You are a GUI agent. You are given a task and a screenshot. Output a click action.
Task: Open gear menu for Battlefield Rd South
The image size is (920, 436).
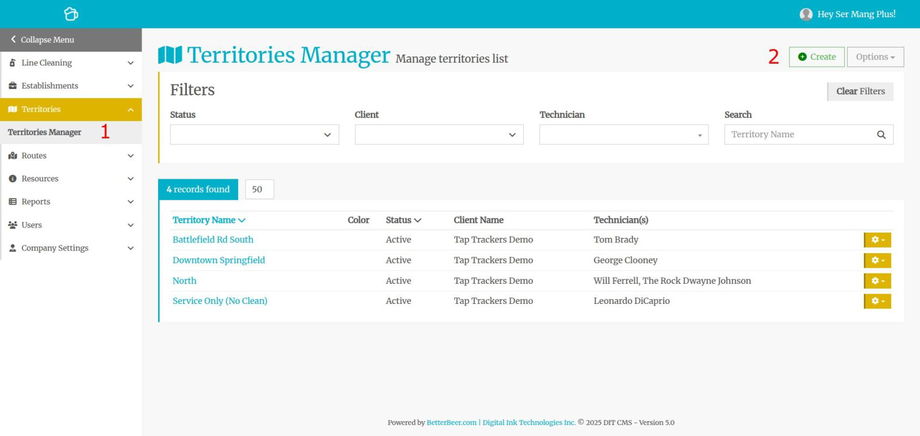[877, 240]
